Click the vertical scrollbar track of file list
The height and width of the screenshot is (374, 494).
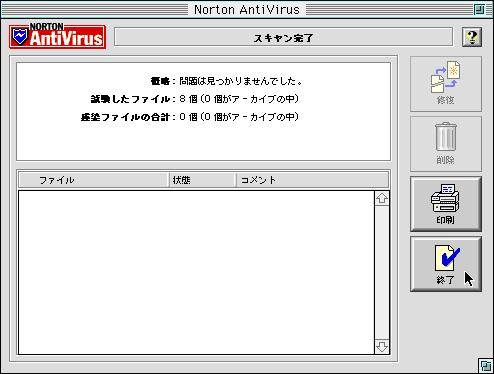[382, 273]
